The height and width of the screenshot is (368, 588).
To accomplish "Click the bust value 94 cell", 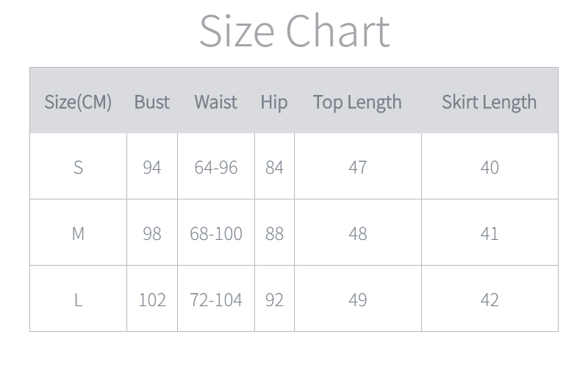I will (x=151, y=167).
